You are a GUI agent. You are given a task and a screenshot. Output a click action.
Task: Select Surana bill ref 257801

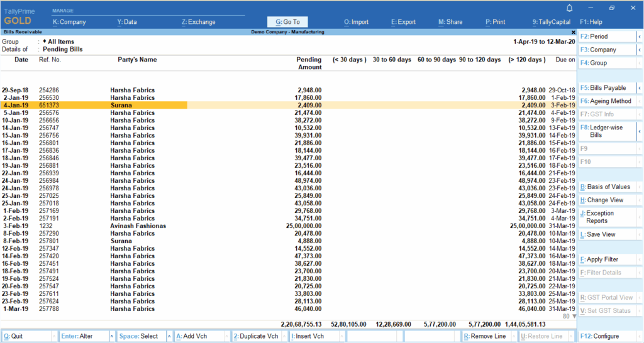pyautogui.click(x=288, y=241)
